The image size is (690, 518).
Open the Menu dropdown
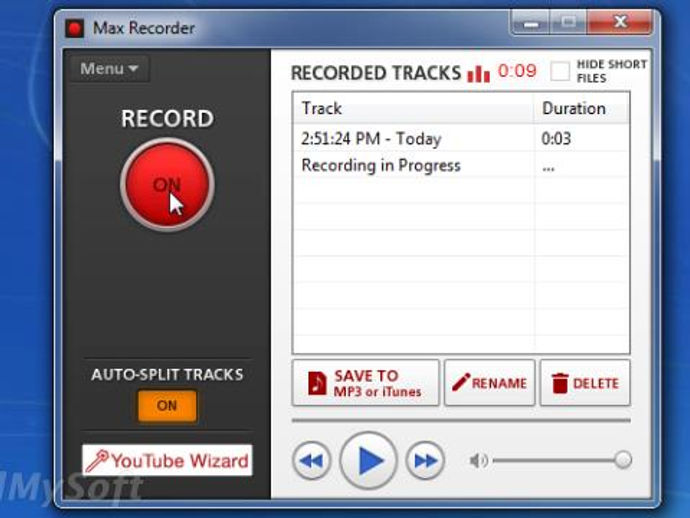coord(110,69)
